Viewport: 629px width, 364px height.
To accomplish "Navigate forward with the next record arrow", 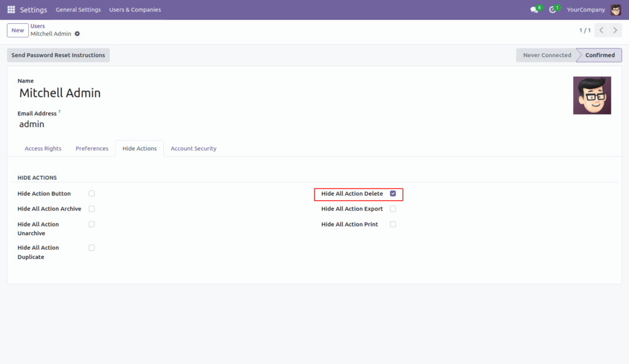I will [615, 29].
